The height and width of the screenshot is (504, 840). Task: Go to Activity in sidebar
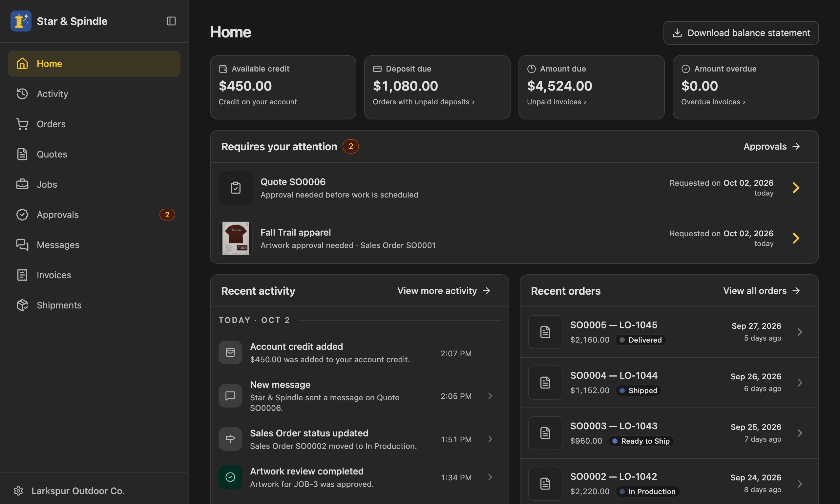pos(94,94)
